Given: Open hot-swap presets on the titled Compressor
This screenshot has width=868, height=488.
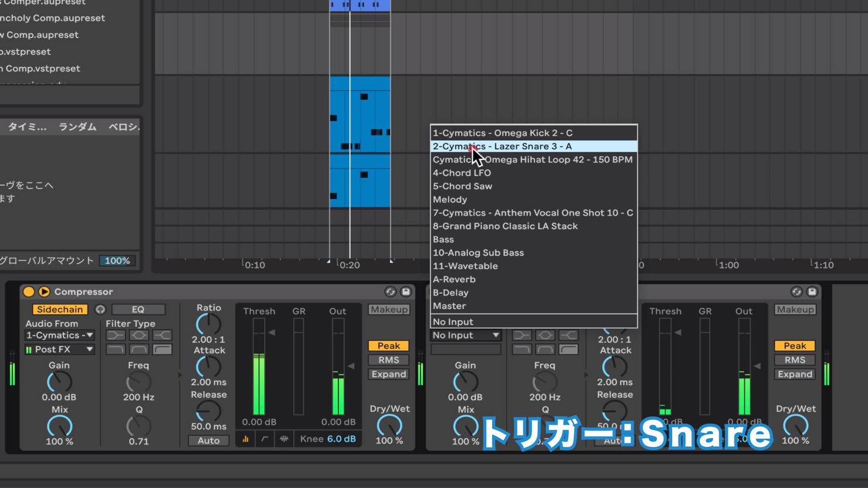Looking at the screenshot, I should [390, 292].
